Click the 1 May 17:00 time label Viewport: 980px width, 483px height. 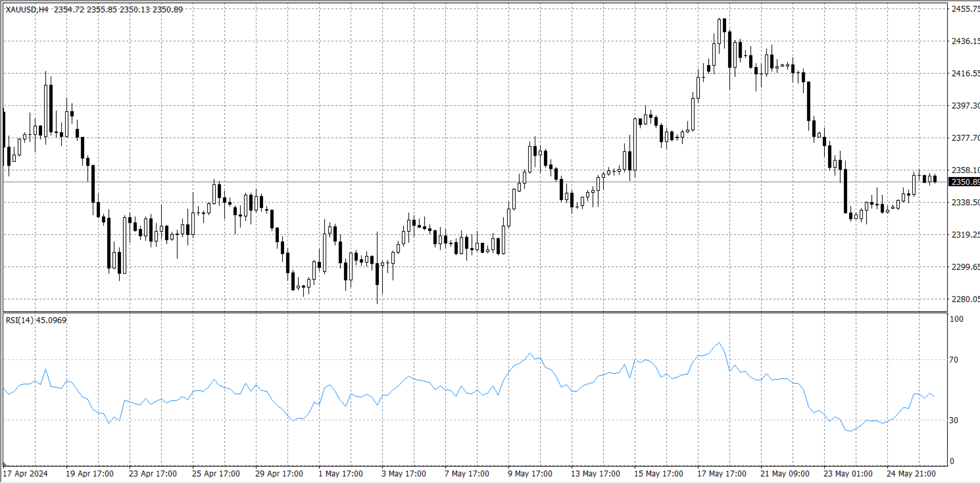point(341,474)
